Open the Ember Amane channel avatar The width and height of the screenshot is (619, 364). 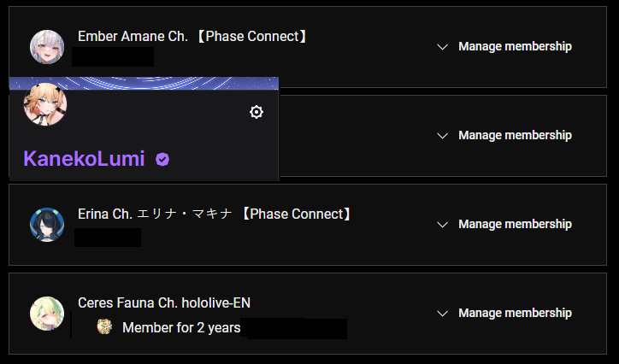pos(47,47)
